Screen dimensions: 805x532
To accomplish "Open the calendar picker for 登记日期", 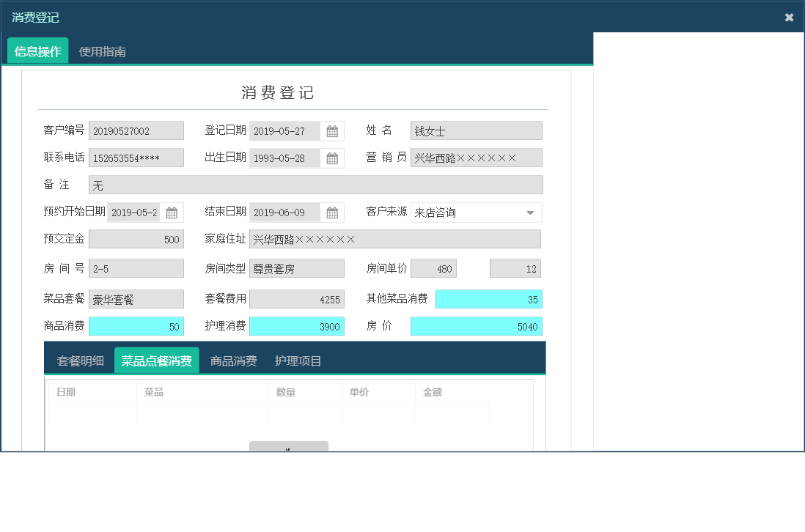I will tap(334, 130).
